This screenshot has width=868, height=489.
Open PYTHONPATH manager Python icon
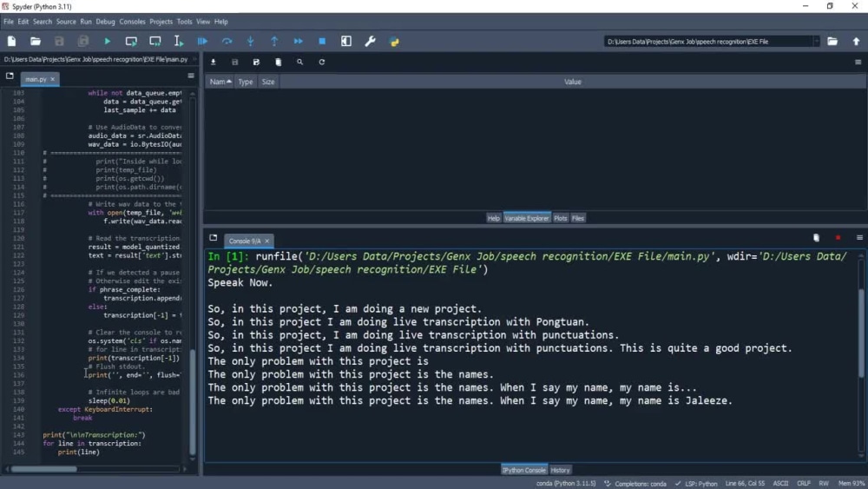[394, 42]
